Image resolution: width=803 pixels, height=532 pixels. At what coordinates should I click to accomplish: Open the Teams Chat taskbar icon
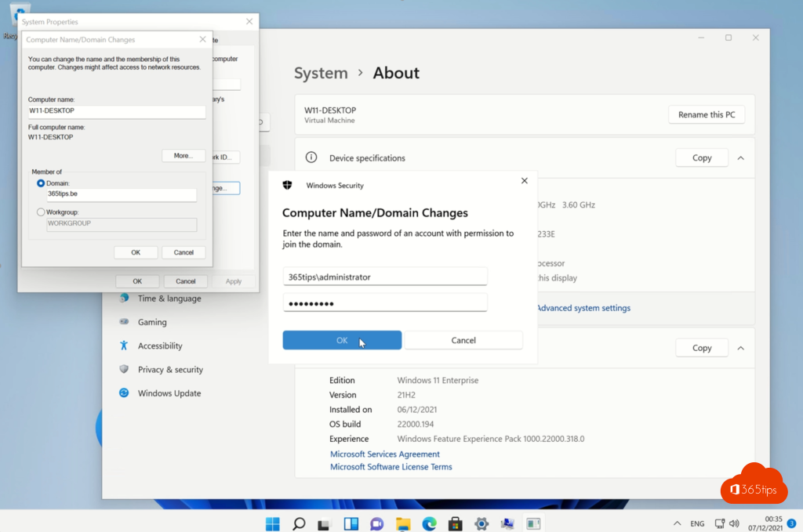(377, 524)
